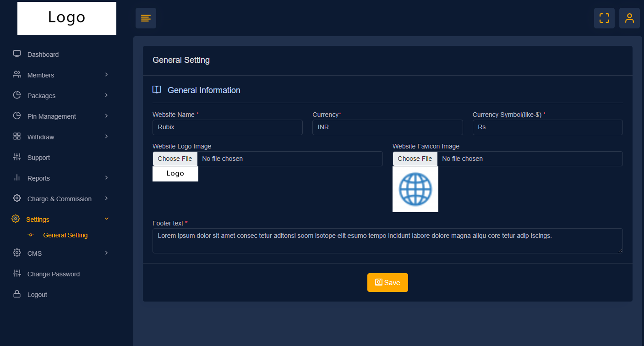Open the Support menu item
This screenshot has width=644, height=346.
click(x=38, y=158)
